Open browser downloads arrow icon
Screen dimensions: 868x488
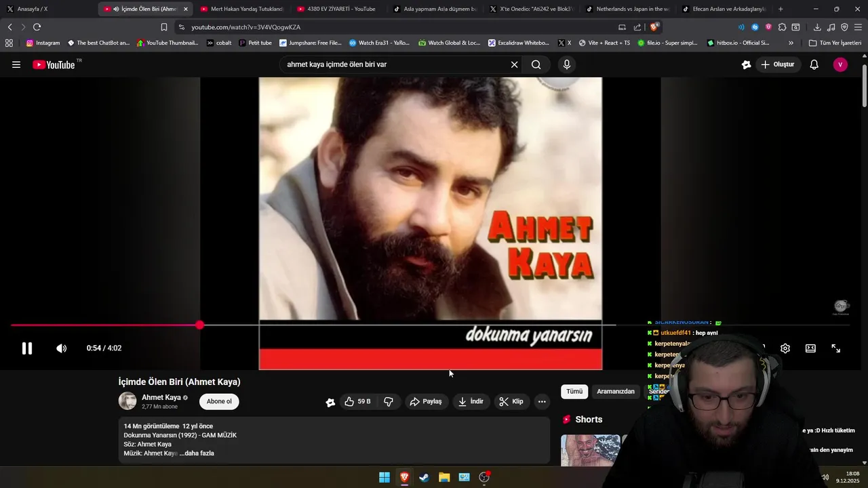point(817,27)
